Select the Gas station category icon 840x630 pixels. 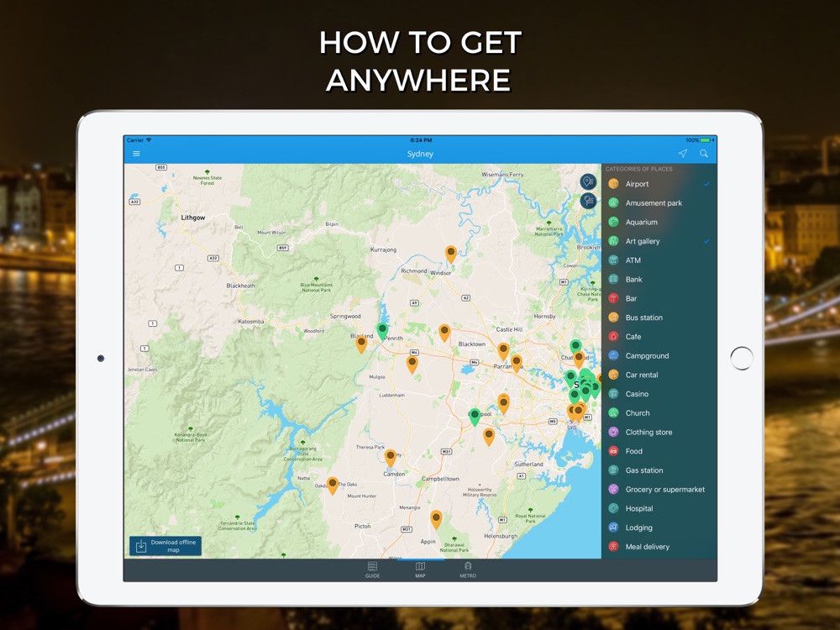[614, 470]
